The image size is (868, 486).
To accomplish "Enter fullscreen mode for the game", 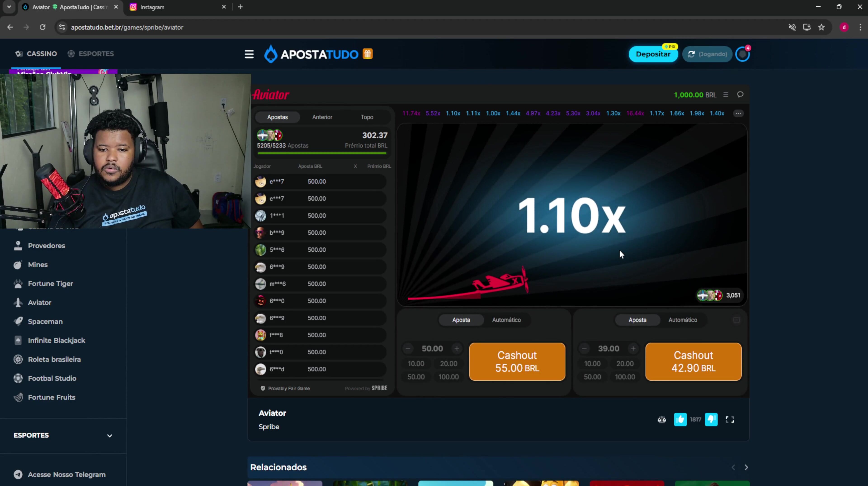I will point(729,419).
